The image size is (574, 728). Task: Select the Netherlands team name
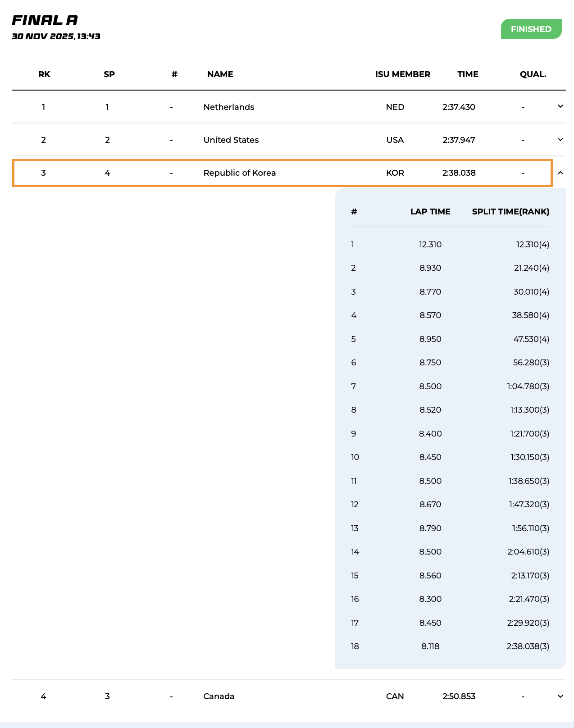[229, 107]
